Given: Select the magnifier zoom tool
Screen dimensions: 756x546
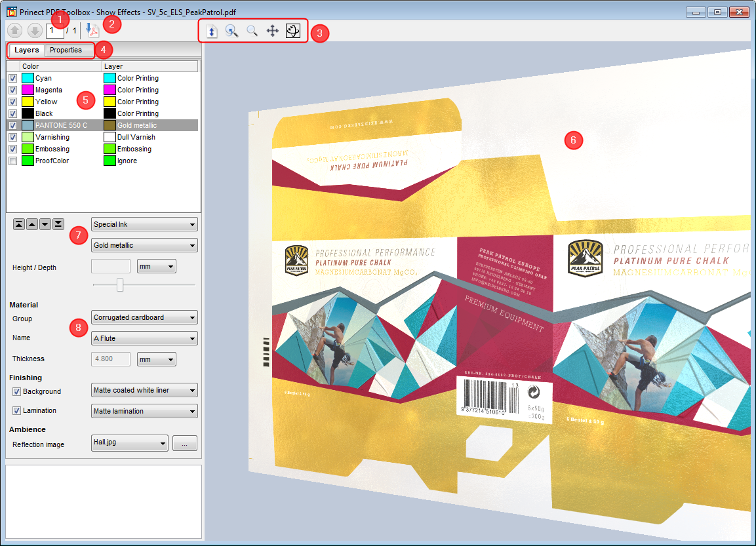Looking at the screenshot, I should pyautogui.click(x=252, y=31).
